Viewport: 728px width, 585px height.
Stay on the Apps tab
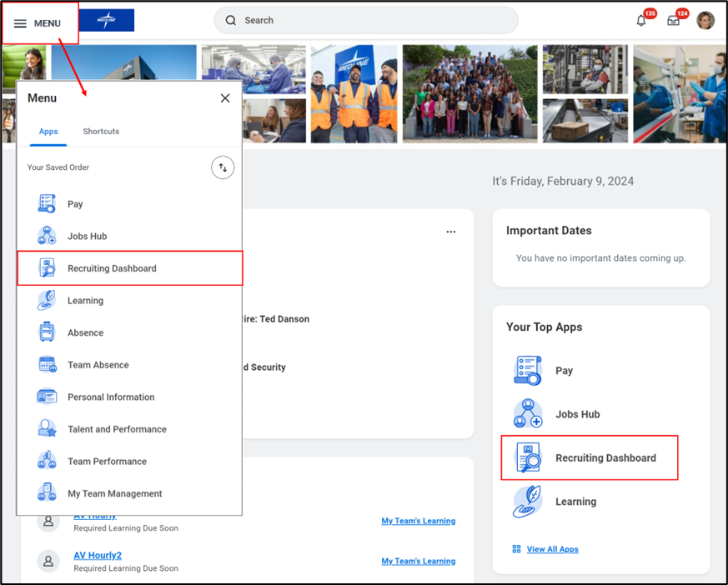tap(48, 131)
